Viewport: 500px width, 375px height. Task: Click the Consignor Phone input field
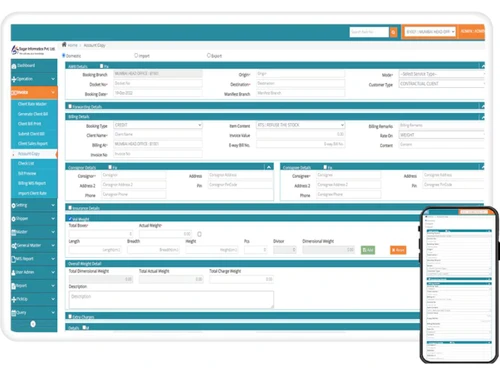tap(134, 194)
